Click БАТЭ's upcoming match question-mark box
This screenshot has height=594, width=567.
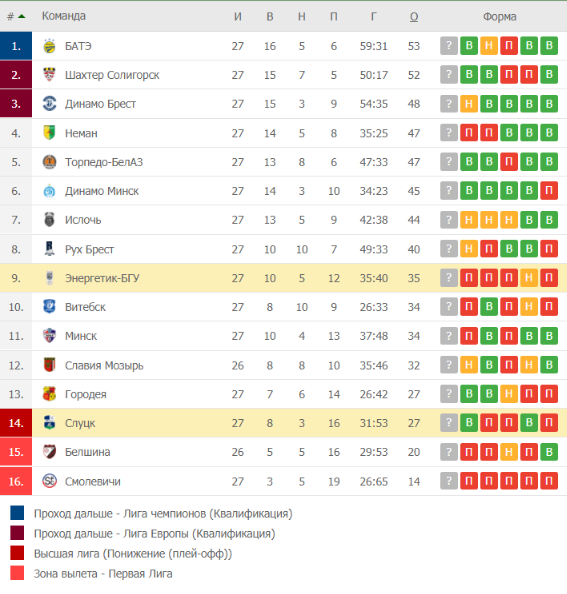(449, 46)
